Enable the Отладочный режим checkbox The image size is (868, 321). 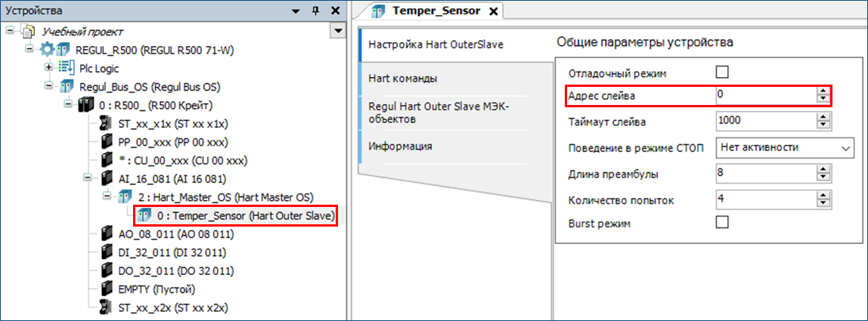click(721, 73)
